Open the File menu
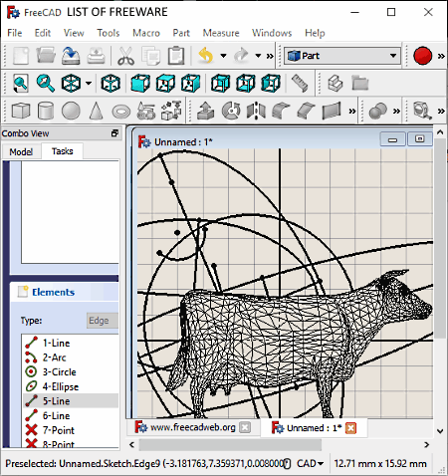This screenshot has height=476, width=448. pyautogui.click(x=15, y=33)
